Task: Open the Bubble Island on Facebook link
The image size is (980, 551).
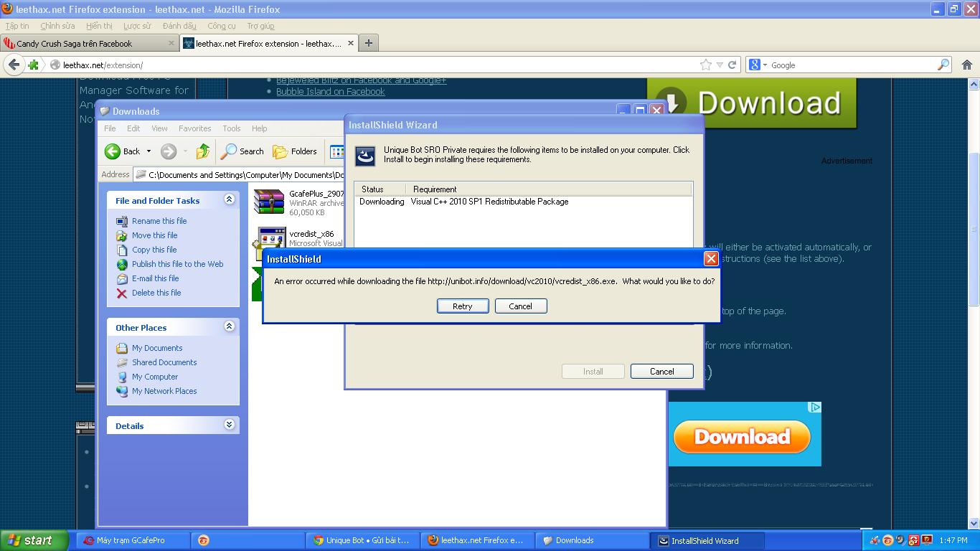Action: click(331, 92)
